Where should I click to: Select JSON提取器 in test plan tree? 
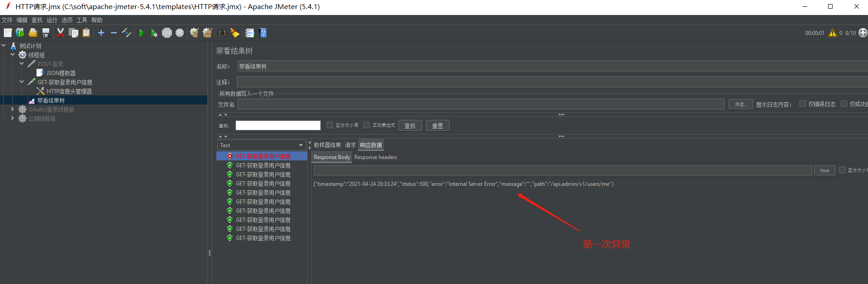[61, 73]
